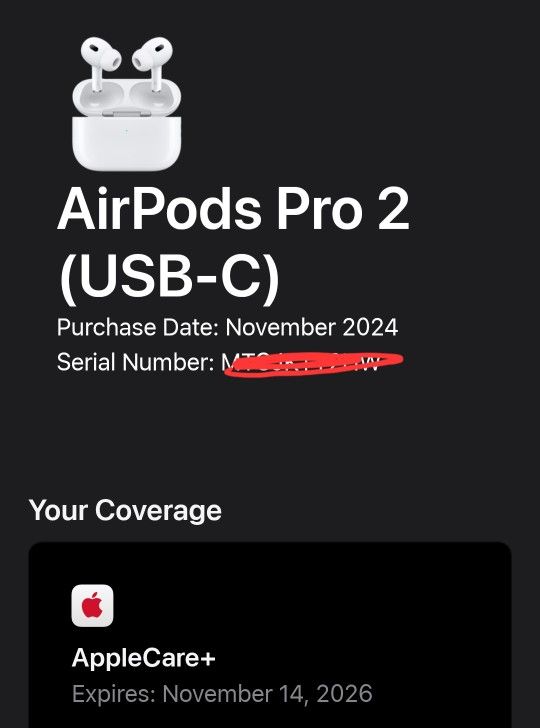The width and height of the screenshot is (540, 728).
Task: Tap the red scribble over the serial number
Action: [x=313, y=364]
